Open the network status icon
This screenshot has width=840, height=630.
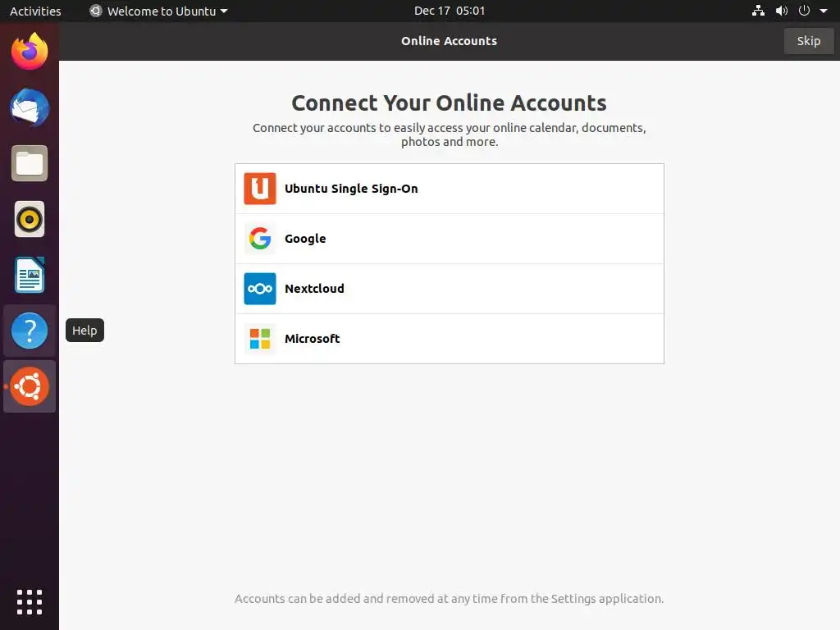(x=758, y=11)
